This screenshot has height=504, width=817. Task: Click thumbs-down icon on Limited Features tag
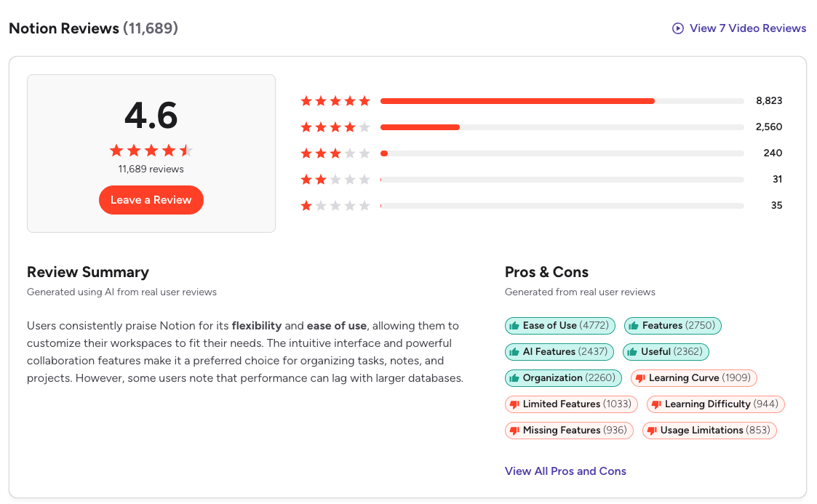tap(514, 404)
